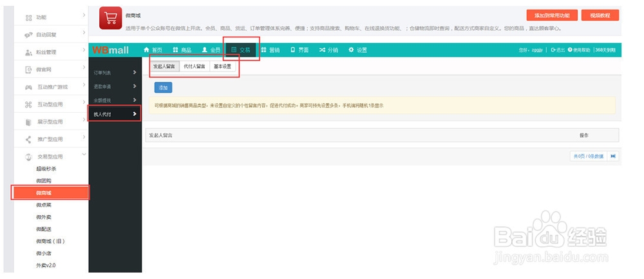Click the 功能 grid icon in sidebar

pos(28,17)
